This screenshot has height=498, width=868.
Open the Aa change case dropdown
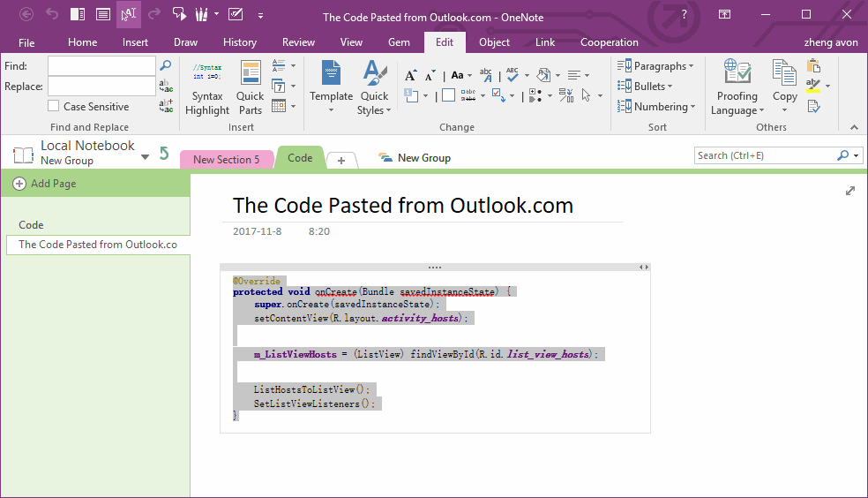click(461, 75)
